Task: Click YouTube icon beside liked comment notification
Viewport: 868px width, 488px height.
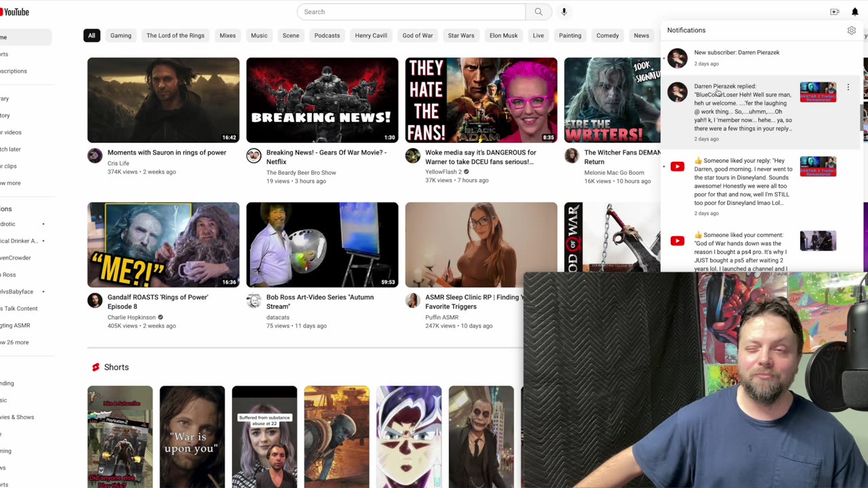Action: [677, 241]
